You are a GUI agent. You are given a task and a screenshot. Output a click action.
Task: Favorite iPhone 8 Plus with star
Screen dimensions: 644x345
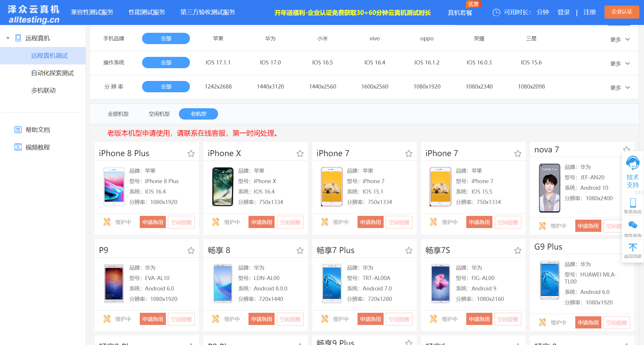coord(191,153)
